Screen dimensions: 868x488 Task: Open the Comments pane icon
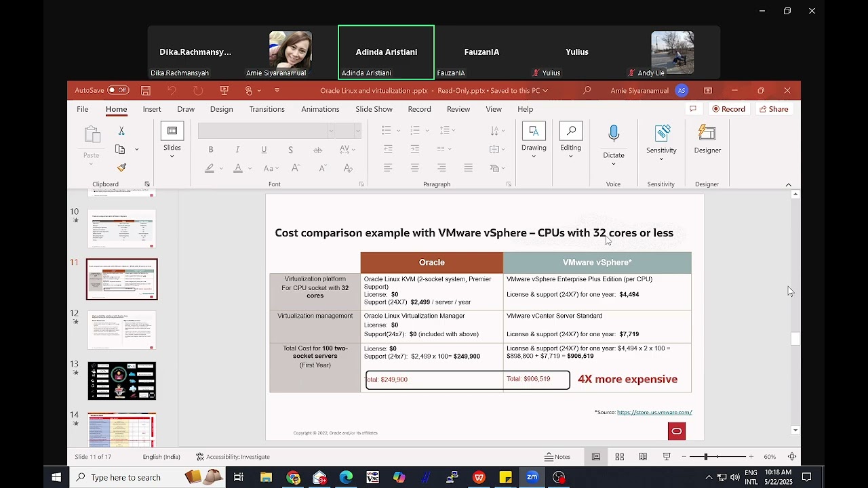pyautogui.click(x=692, y=108)
